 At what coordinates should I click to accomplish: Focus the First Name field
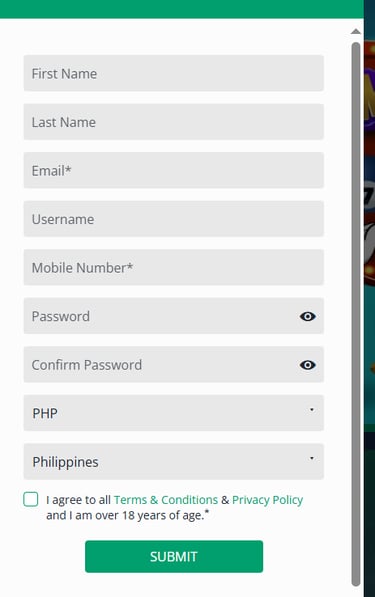click(174, 73)
